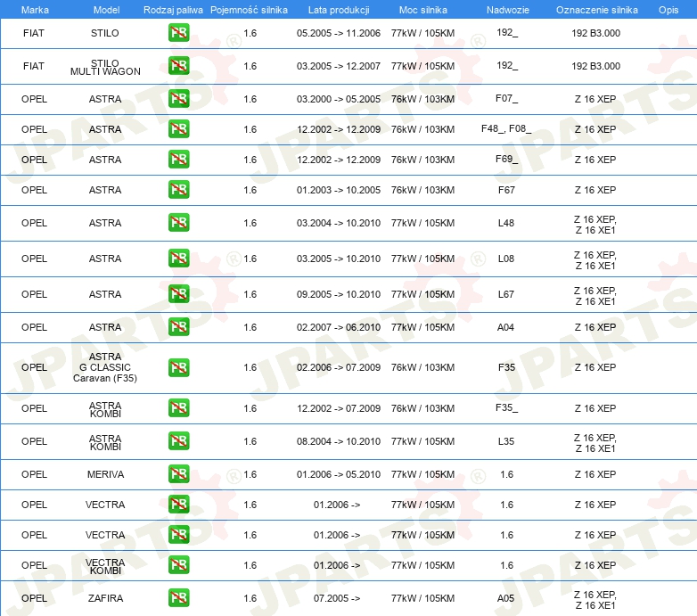Select the body code F67
This screenshot has height=616, width=697.
pyautogui.click(x=506, y=190)
